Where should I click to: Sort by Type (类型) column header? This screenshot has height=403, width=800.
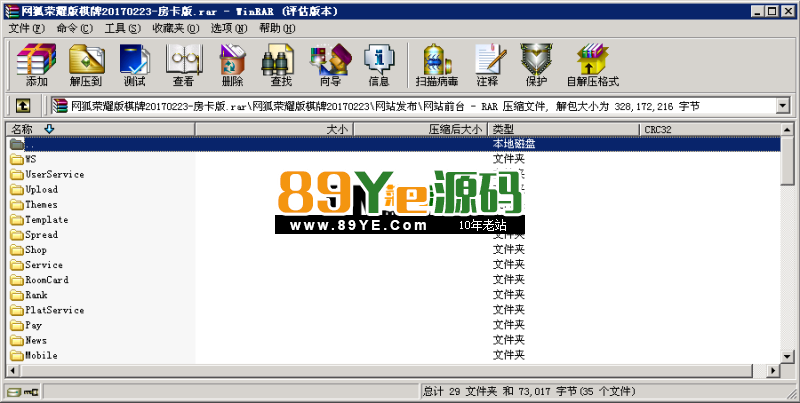pos(563,129)
